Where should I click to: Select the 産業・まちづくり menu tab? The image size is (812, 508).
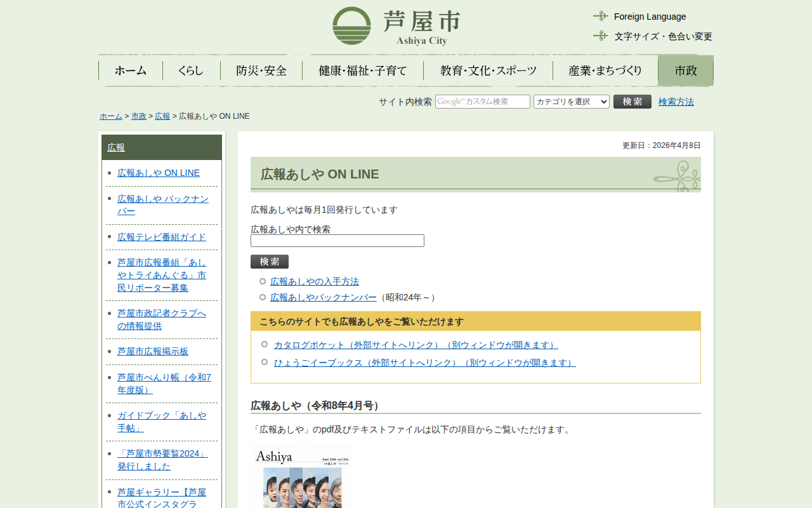point(605,70)
